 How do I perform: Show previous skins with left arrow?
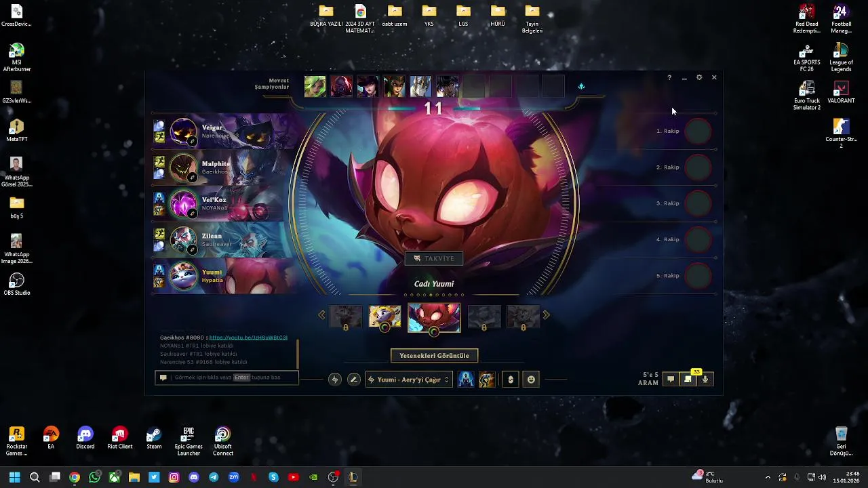coord(322,315)
